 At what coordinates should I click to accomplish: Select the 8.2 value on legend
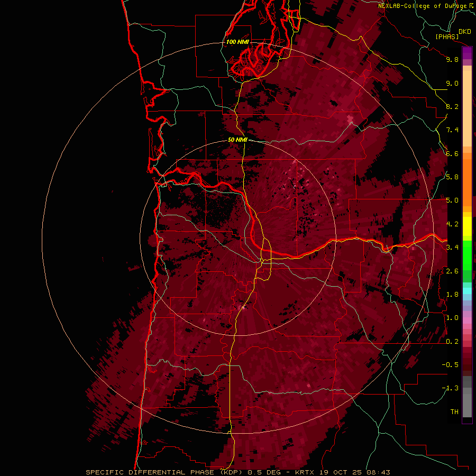452,106
